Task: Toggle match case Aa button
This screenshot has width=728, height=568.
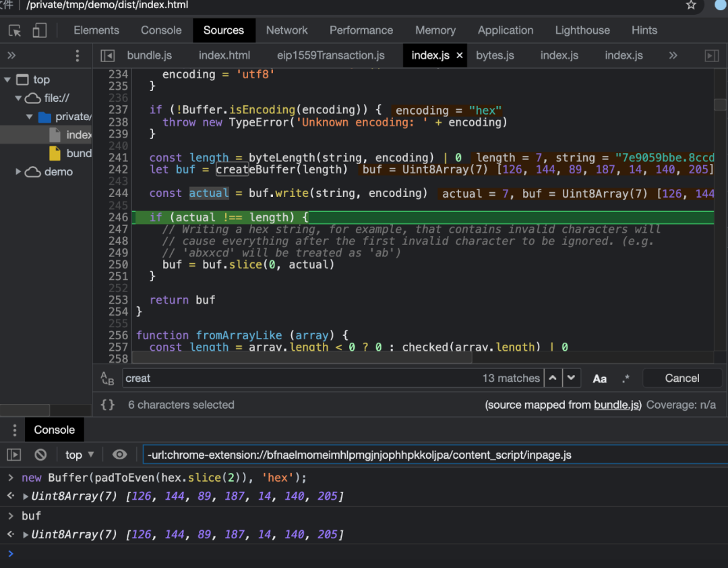Action: pos(599,379)
